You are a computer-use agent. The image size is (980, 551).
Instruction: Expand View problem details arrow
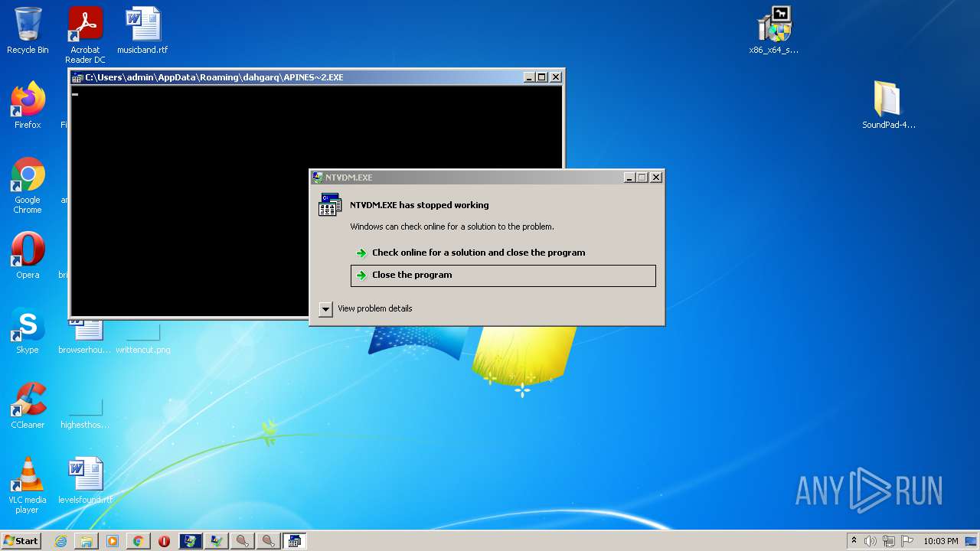pyautogui.click(x=325, y=309)
